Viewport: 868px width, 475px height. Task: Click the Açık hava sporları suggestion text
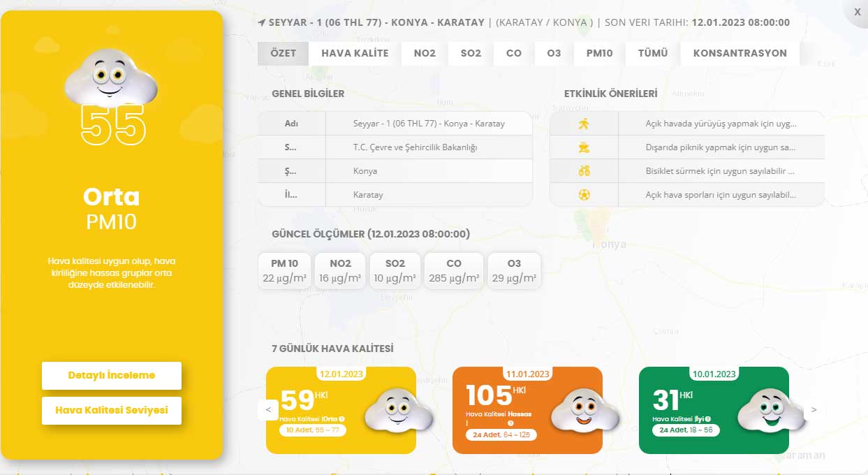pos(721,195)
